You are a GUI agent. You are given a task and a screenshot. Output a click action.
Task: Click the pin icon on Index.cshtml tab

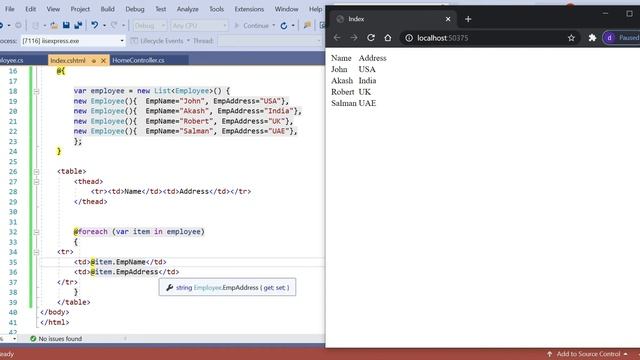94,60
